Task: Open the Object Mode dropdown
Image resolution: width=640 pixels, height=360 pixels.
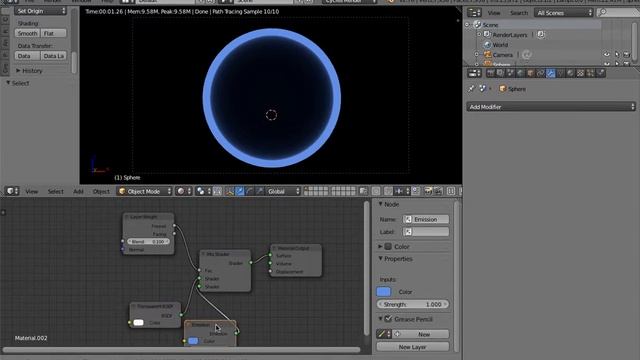Action: (145, 191)
